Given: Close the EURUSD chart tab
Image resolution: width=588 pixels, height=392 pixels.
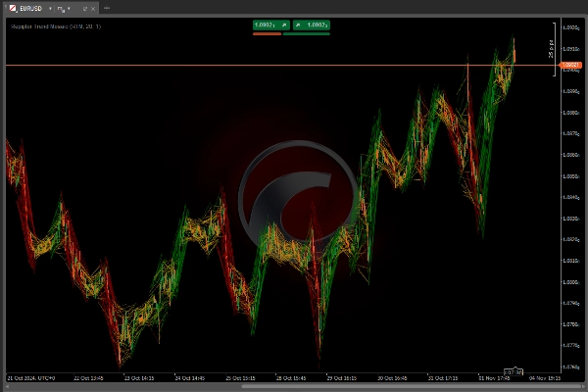Looking at the screenshot, I should coord(93,9).
